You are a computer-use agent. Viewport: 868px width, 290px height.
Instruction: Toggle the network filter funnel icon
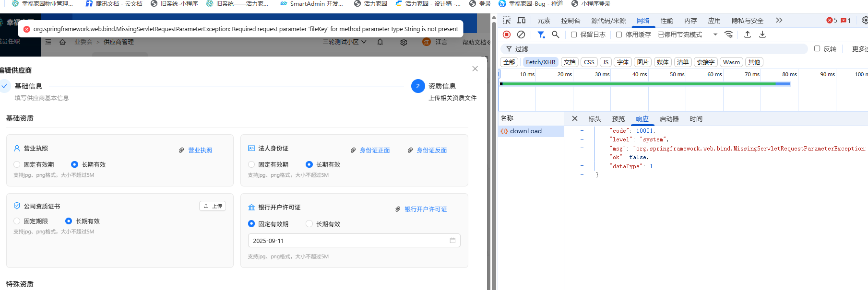[541, 35]
